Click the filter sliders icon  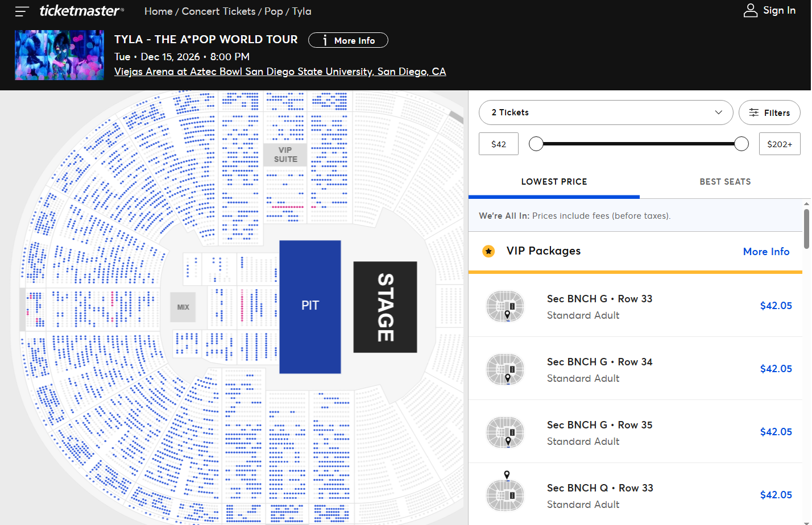click(753, 113)
